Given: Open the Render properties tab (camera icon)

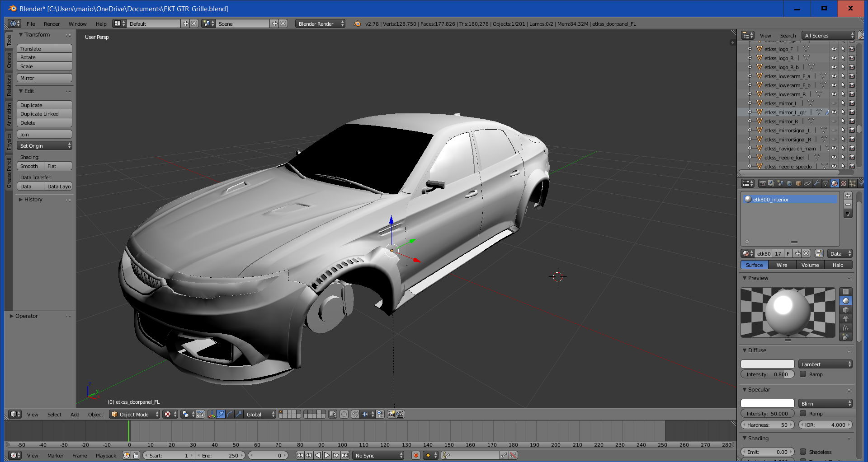Looking at the screenshot, I should 763,183.
